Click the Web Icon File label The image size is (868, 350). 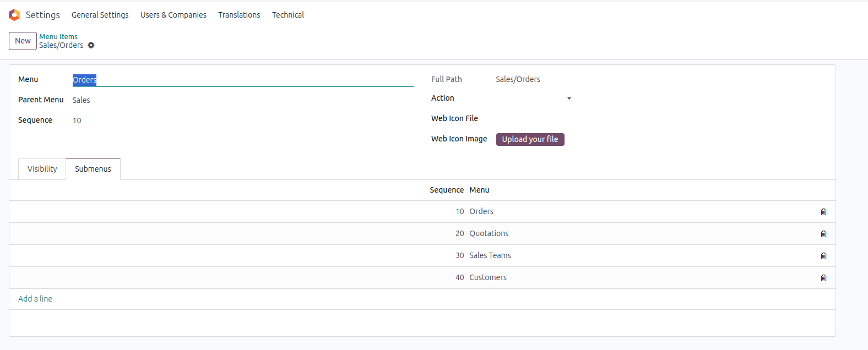pos(454,118)
